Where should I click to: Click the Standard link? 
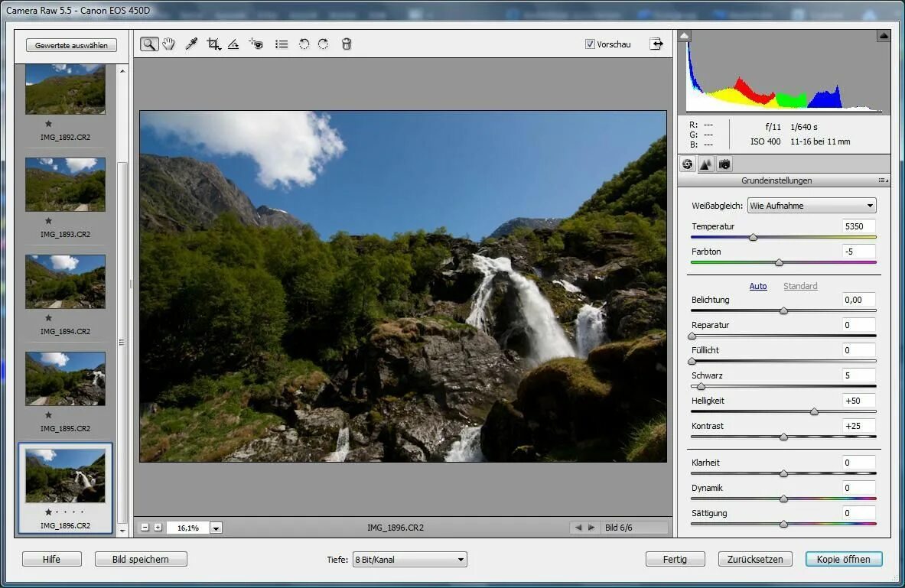800,286
